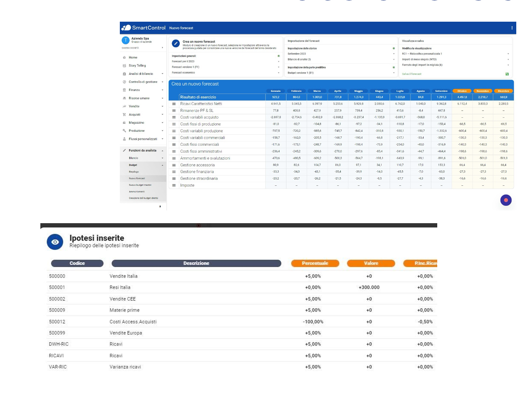Open the hamburger menu for Gestione straordinaria

[174, 179]
